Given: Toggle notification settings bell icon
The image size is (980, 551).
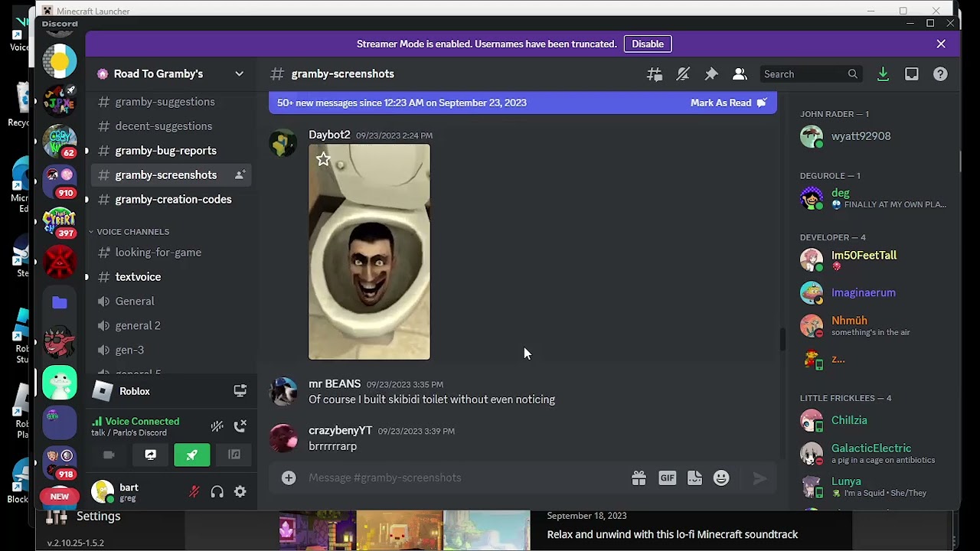Looking at the screenshot, I should coord(683,74).
